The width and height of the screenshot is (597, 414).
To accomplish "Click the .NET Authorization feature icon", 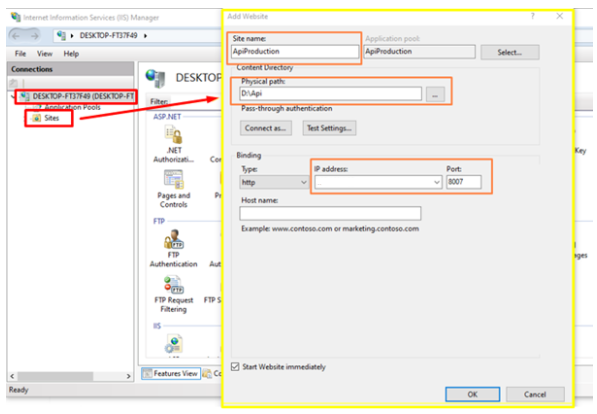I will click(173, 135).
